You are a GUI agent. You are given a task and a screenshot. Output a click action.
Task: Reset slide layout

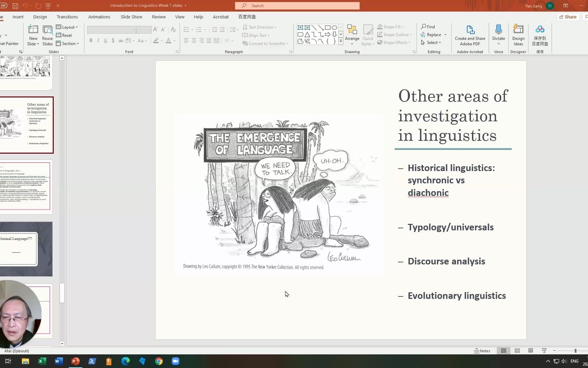64,35
